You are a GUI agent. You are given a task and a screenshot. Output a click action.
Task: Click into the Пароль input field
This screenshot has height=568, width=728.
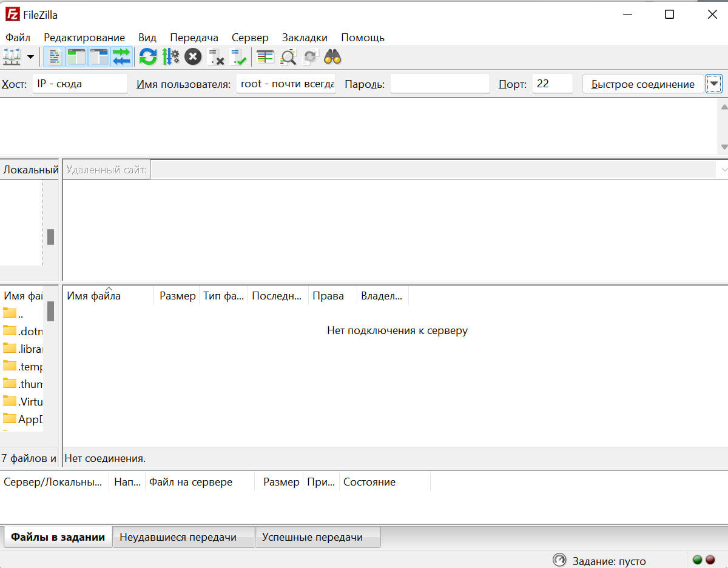439,84
